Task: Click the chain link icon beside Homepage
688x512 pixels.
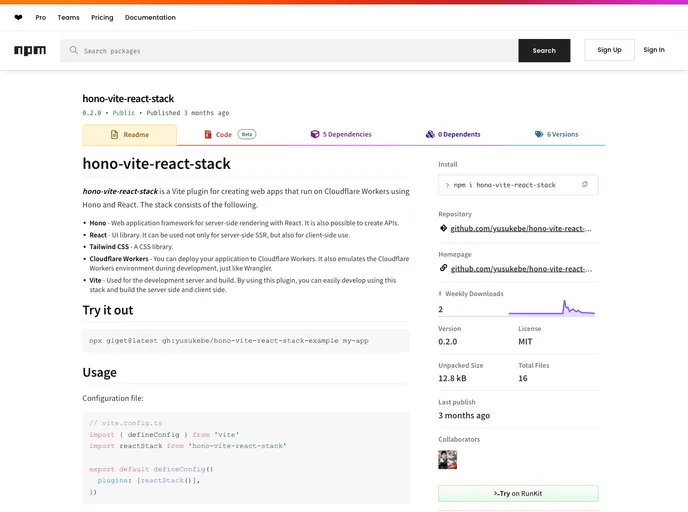Action: (x=443, y=268)
